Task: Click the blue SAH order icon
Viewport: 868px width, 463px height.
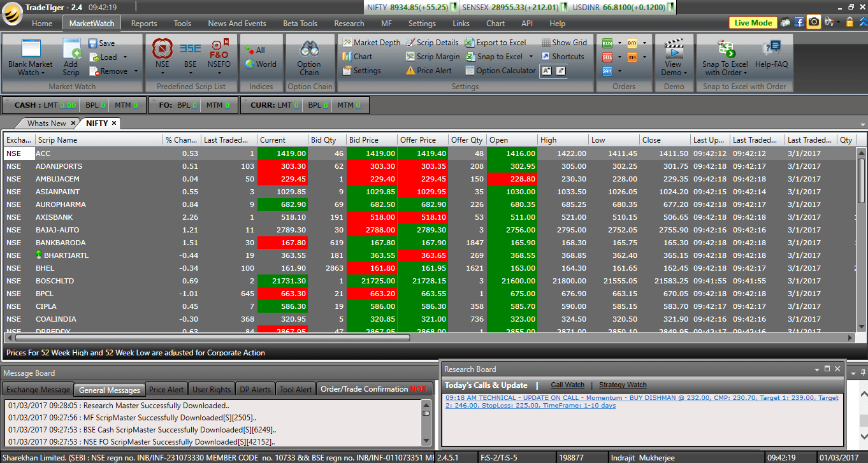Action: click(x=607, y=71)
